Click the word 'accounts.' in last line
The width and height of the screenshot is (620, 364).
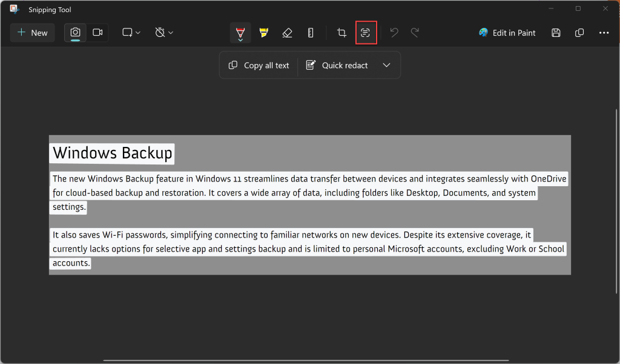(x=71, y=263)
